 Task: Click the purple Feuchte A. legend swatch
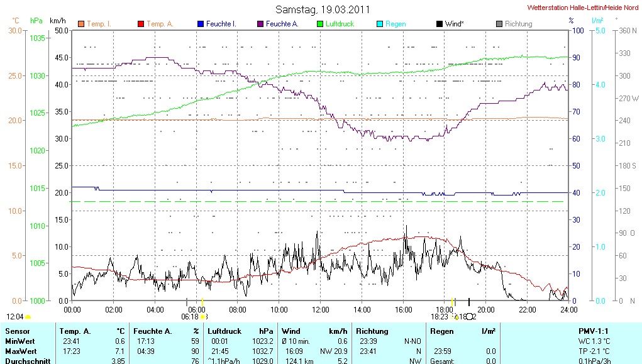click(x=260, y=24)
